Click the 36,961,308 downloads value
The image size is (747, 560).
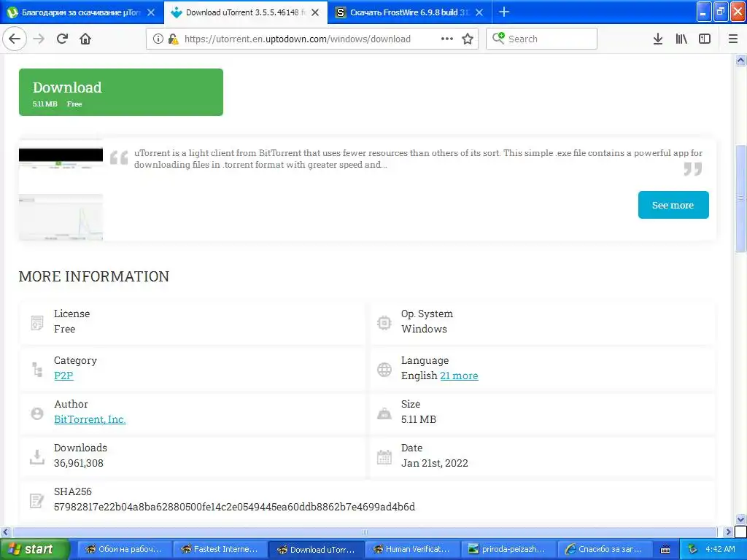tap(79, 463)
